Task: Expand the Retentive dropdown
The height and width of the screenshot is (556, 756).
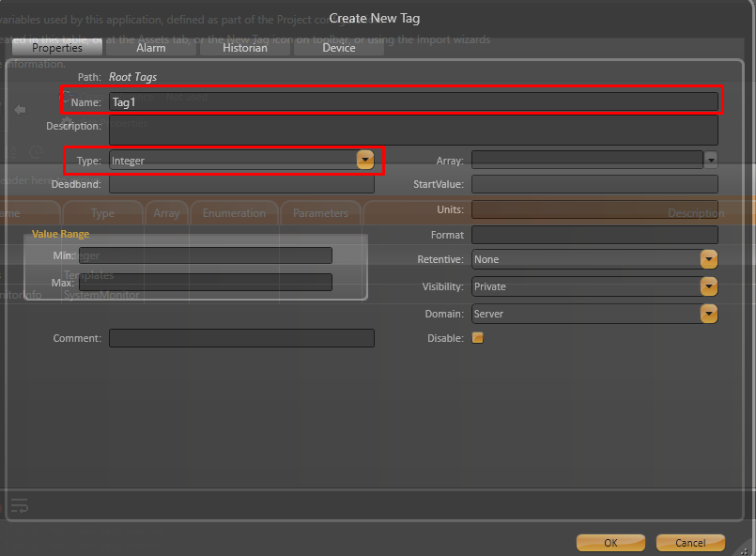Action: (709, 259)
